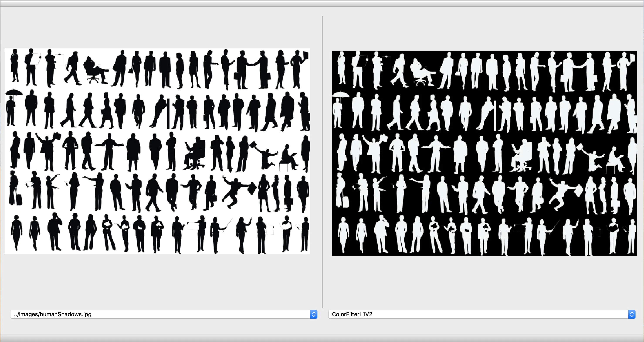Open the ColorFilterL1V2 filter dropdown
This screenshot has height=342, width=644.
pyautogui.click(x=475, y=314)
